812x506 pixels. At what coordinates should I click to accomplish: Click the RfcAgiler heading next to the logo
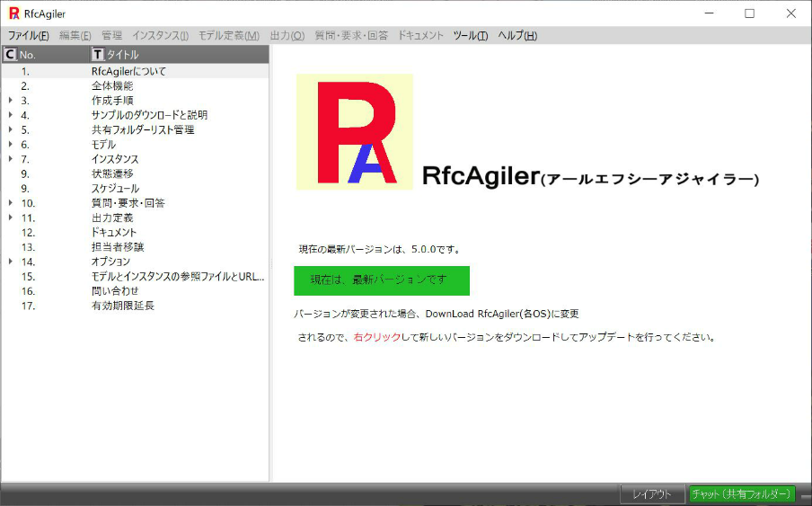click(x=590, y=176)
